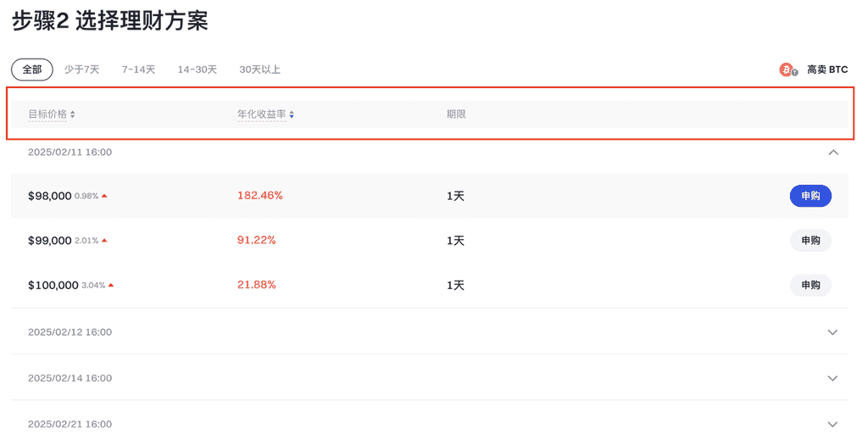Screen dimensions: 868x440
Task: Click 申购 for the $98,000 plan
Action: tap(810, 196)
